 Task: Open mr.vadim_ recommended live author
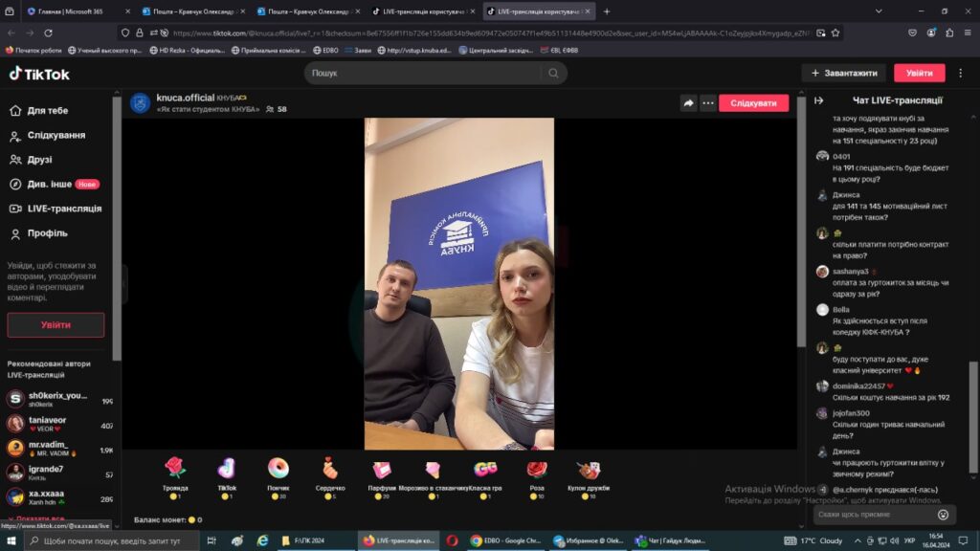59,448
